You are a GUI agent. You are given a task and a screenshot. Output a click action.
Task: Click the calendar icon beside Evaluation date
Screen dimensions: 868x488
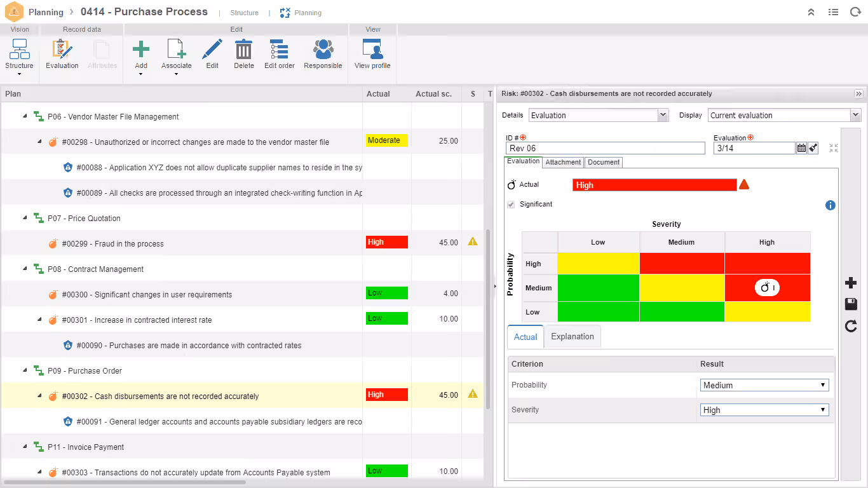[x=801, y=148]
